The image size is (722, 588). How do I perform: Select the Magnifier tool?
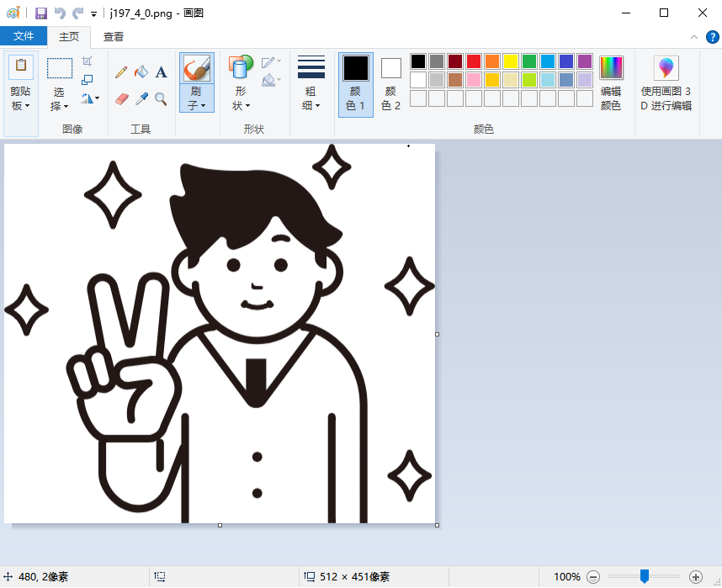[161, 99]
